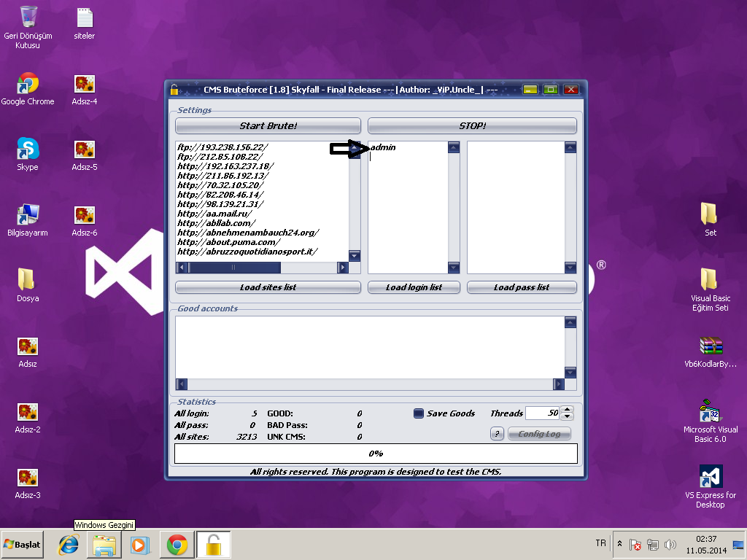Screen dimensions: 747x560
Task: Click the speaker volume tray icon
Action: tap(670, 544)
